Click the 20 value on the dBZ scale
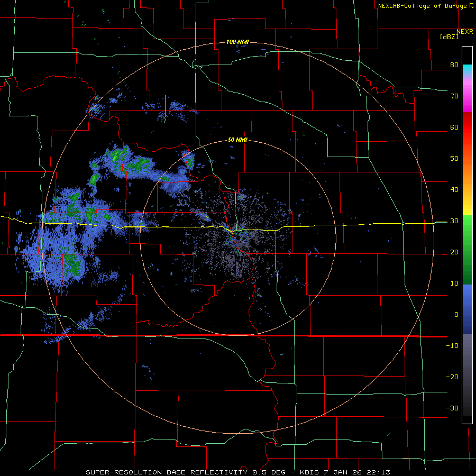Image resolution: width=476 pixels, height=476 pixels. click(x=454, y=252)
